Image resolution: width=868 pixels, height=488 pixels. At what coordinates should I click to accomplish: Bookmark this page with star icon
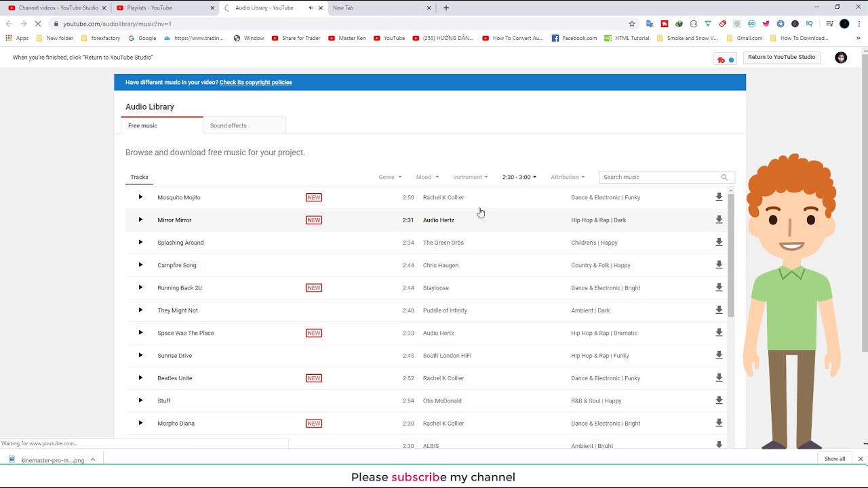632,24
